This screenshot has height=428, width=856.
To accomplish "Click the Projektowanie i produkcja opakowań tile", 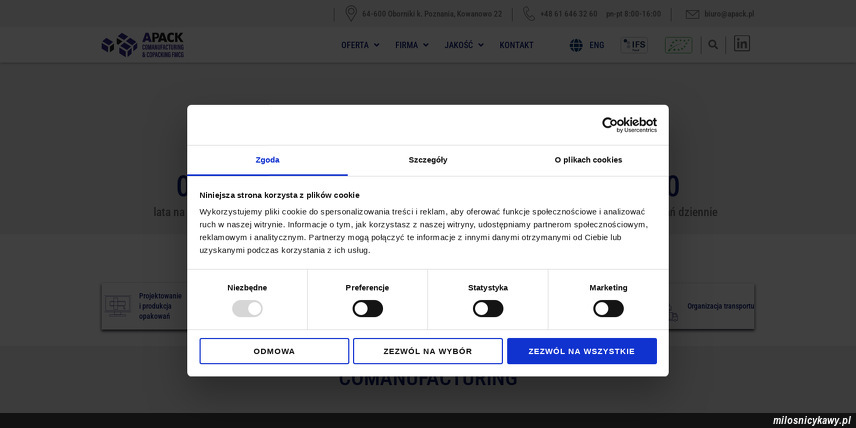I will click(x=143, y=306).
